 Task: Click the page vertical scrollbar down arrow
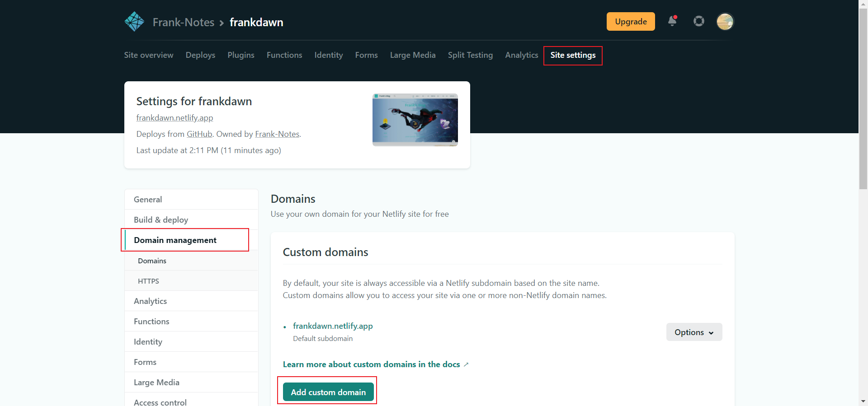click(863, 401)
